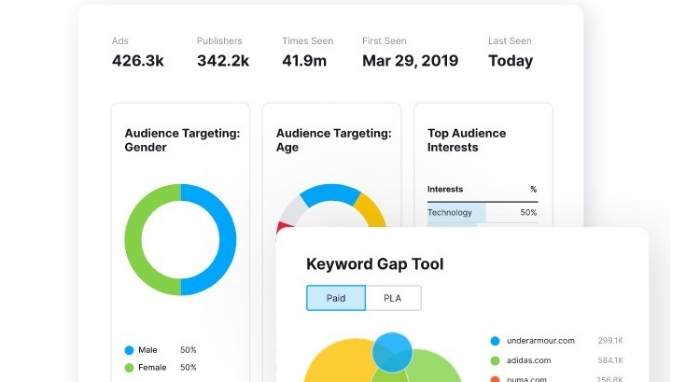Click the underarmour.com blue legend dot
This screenshot has width=680, height=382.
click(x=495, y=341)
